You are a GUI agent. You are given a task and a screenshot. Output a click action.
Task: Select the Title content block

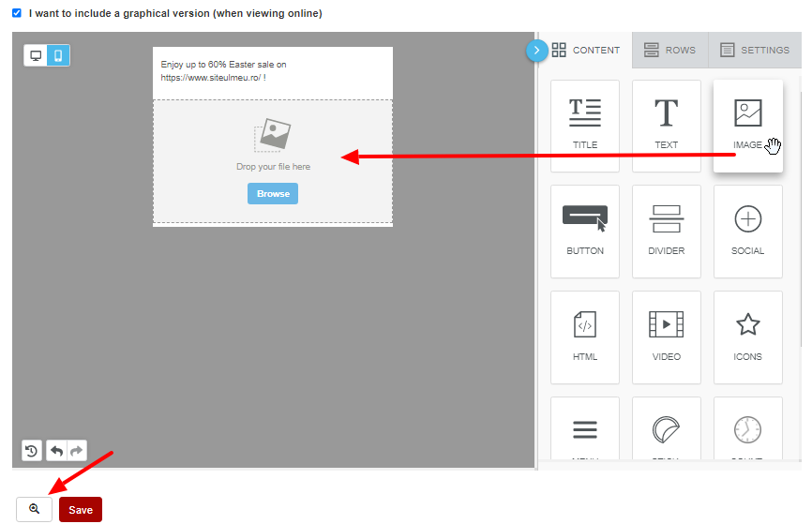point(585,126)
